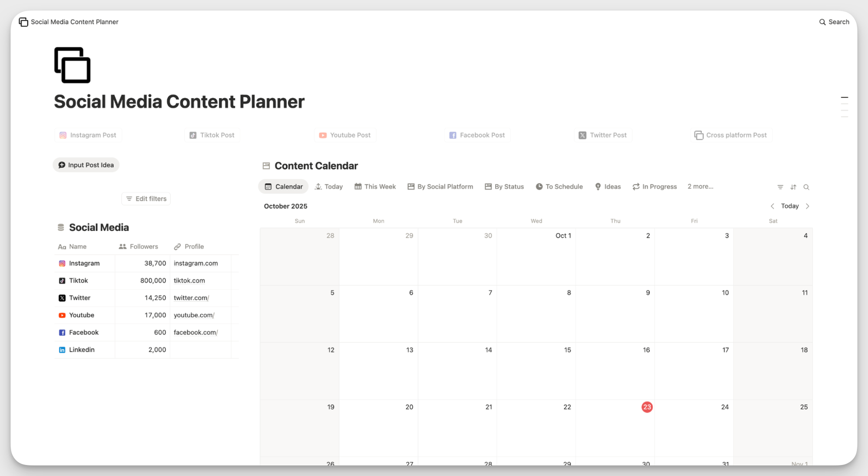
Task: Click the previous month chevron
Action: coord(773,206)
